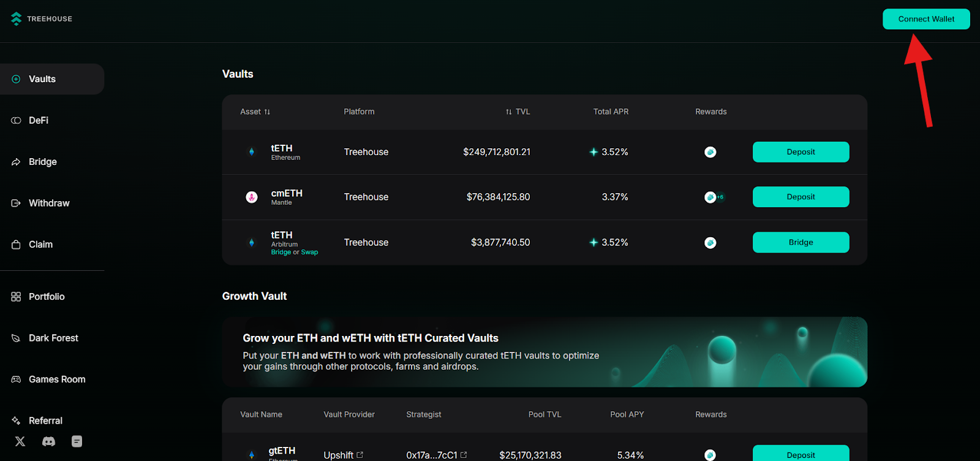This screenshot has height=461, width=980.
Task: Click the Withdraw sidebar icon
Action: 16,203
